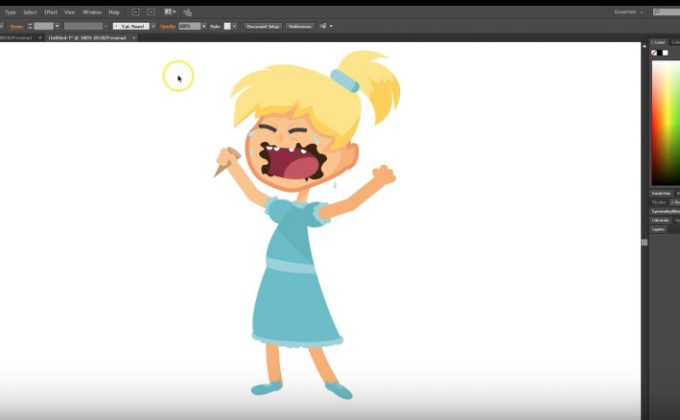Image resolution: width=680 pixels, height=420 pixels.
Task: Open the Stroke panel tab
Action: click(659, 203)
